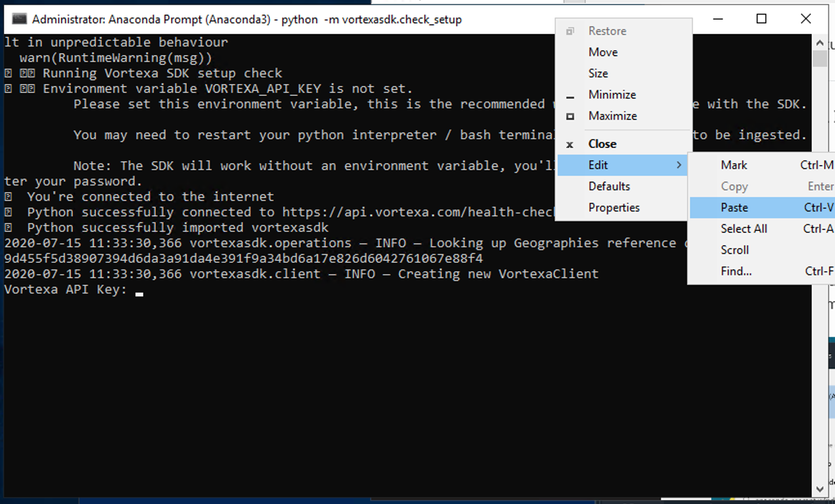
Task: Click 'Python successfully imported vortexasdk' line
Action: [x=177, y=228]
